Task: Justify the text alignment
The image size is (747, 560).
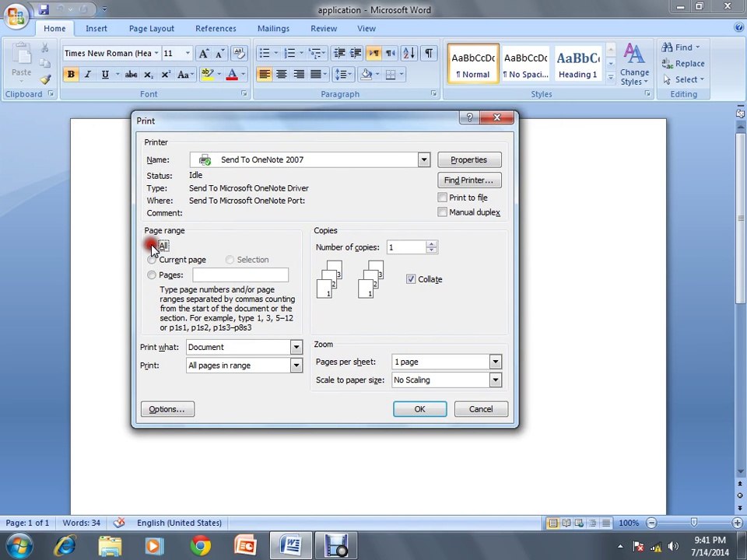Action: point(315,75)
